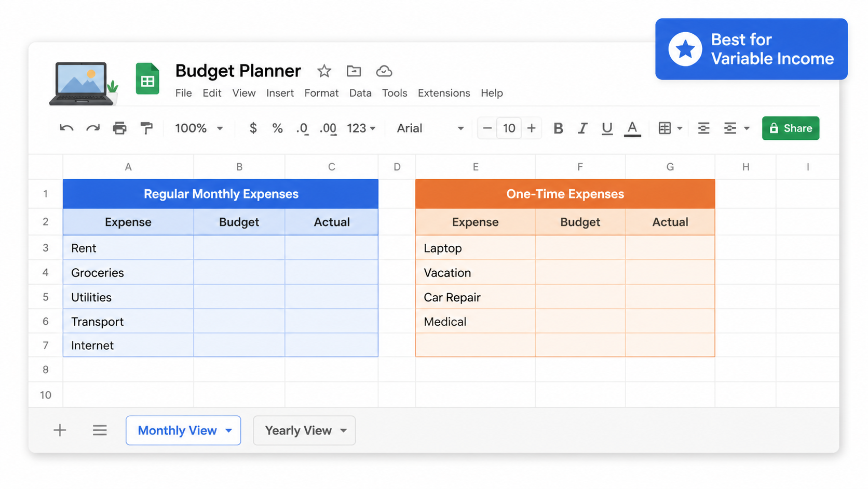The image size is (868, 489).
Task: Open the View menu
Action: [244, 93]
